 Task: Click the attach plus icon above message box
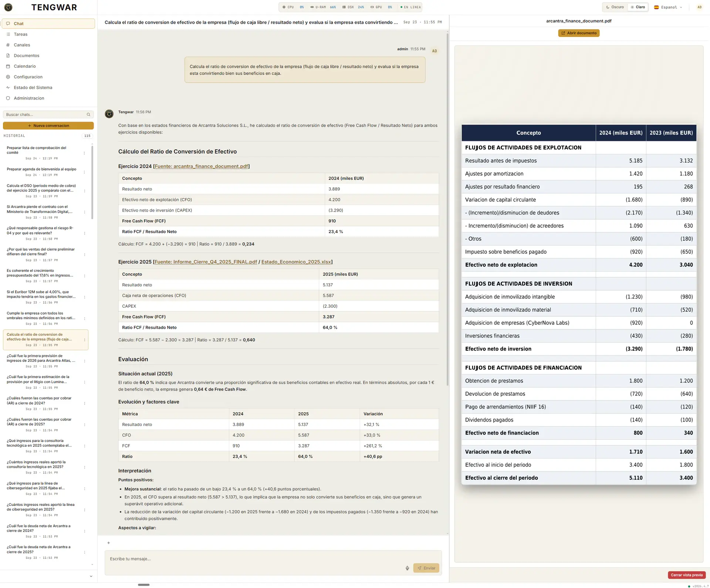108,543
